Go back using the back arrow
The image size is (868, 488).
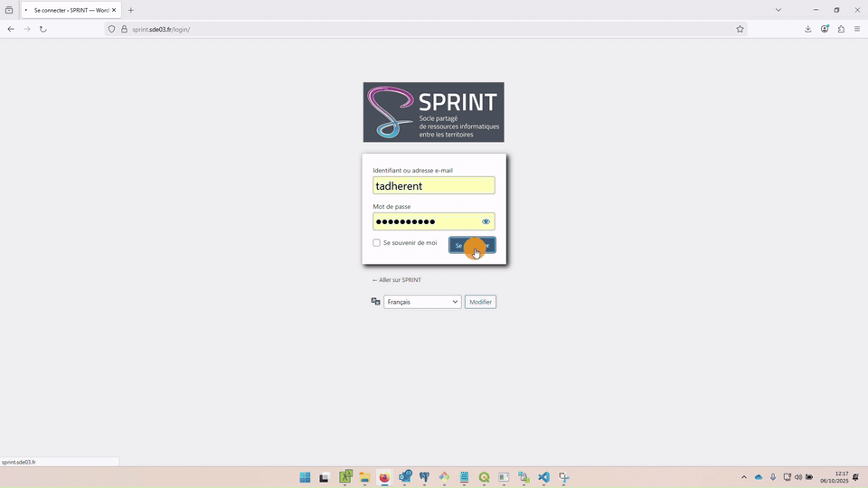pyautogui.click(x=11, y=29)
